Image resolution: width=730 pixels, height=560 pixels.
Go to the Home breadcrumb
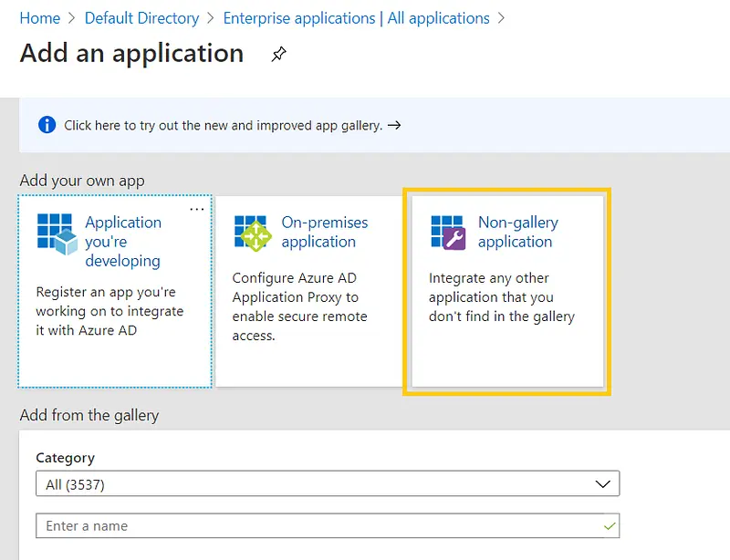click(39, 18)
